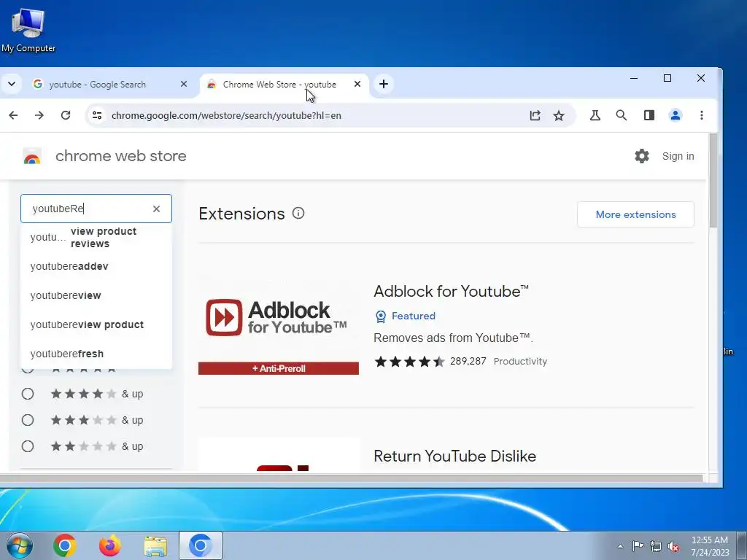
Task: Go forward to the next page
Action: pyautogui.click(x=39, y=115)
